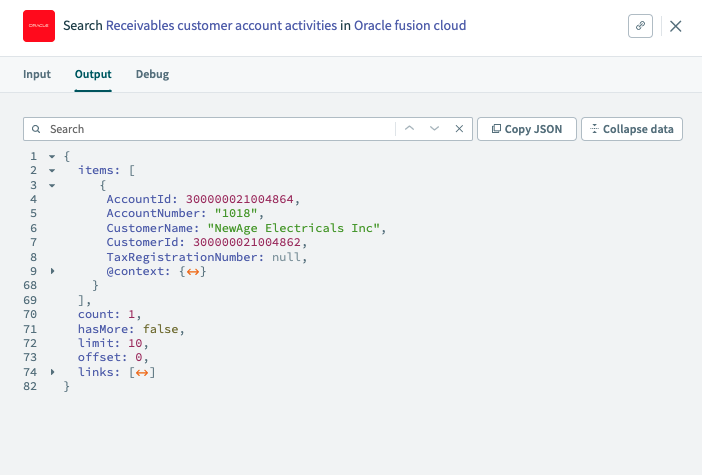This screenshot has height=475, width=702.
Task: Click the magnifier icon in search box
Action: (37, 129)
